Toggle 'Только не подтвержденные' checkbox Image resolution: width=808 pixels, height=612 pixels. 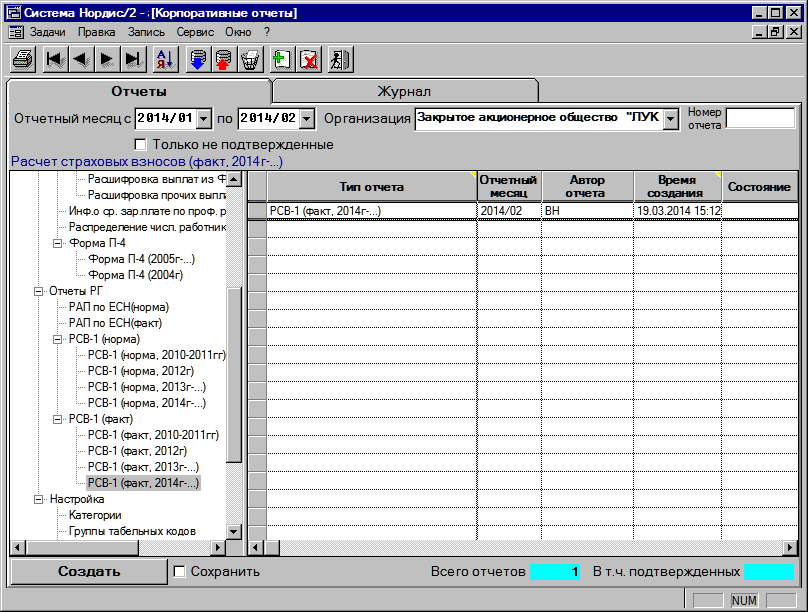point(140,144)
